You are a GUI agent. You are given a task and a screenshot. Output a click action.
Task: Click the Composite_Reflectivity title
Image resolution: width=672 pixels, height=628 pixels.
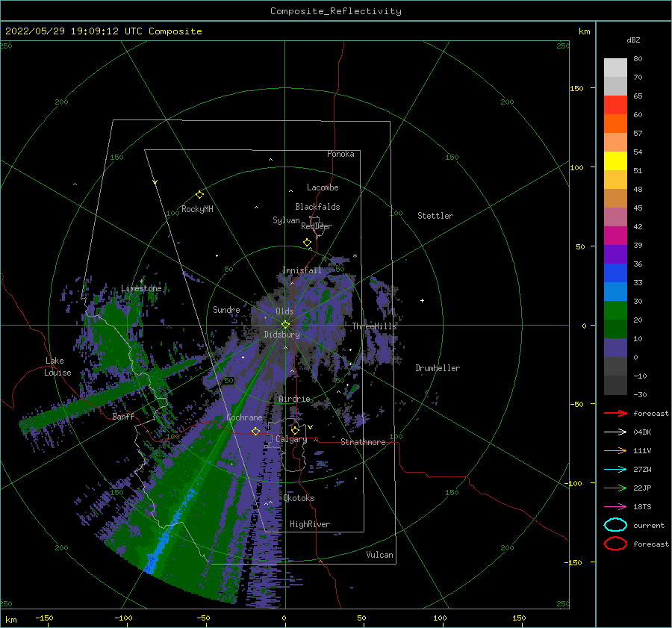(336, 11)
